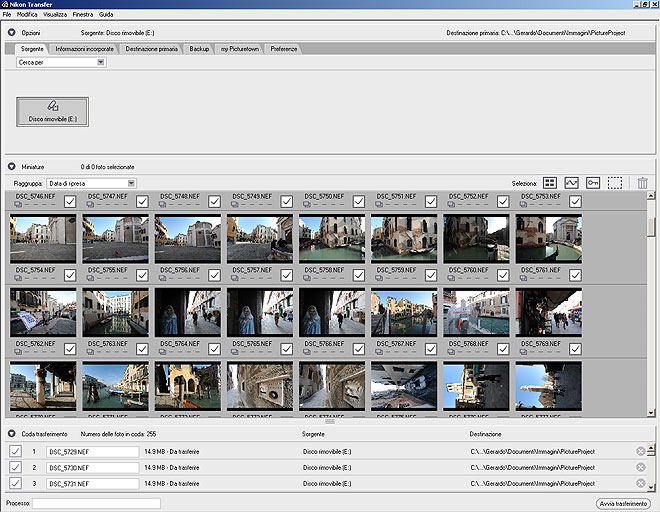The width and height of the screenshot is (660, 512).
Task: Select the DSC_5750.NEF canal thumbnail
Action: pos(332,239)
